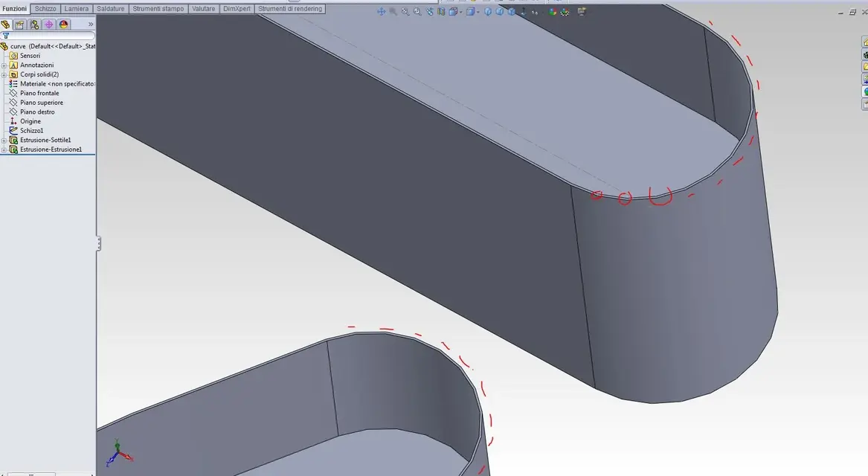The height and width of the screenshot is (476, 868).
Task: Select Piano destro plane
Action: (37, 112)
